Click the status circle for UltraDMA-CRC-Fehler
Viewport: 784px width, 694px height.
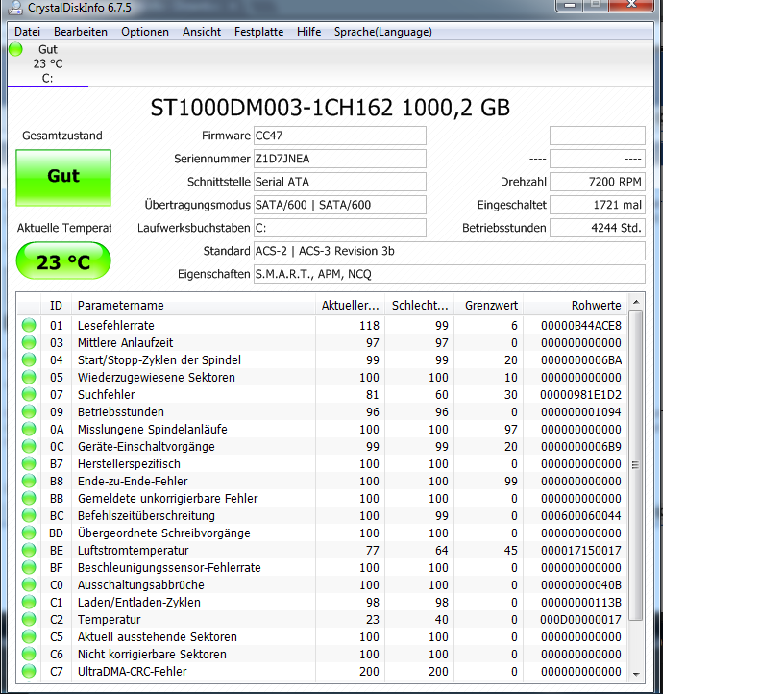pos(29,671)
